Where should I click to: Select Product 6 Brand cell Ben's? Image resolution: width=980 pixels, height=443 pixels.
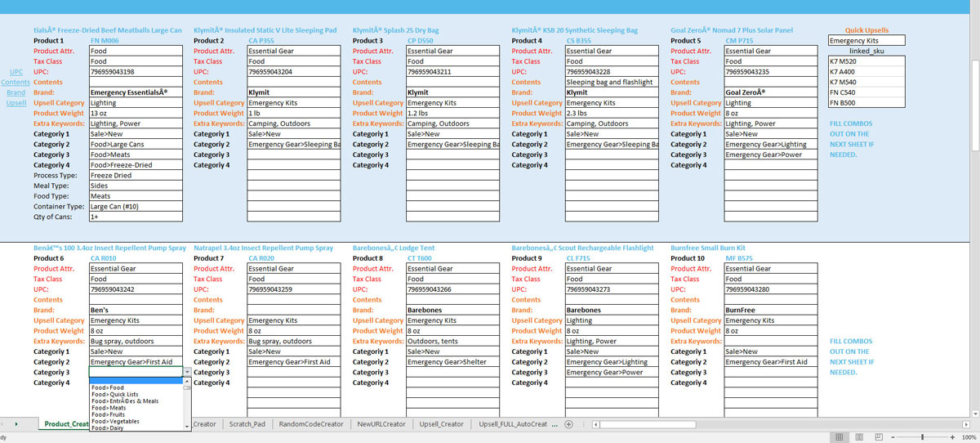click(136, 311)
